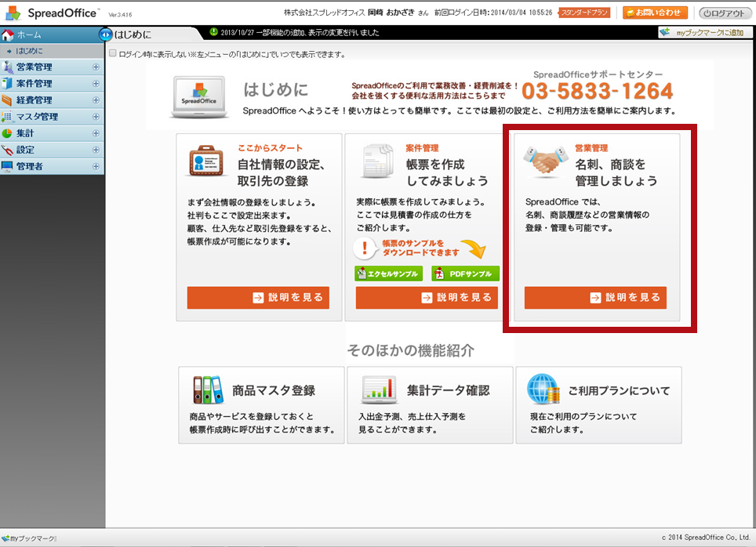This screenshot has height=547, width=756.
Task: Expand 集計 with its plus button
Action: click(x=96, y=133)
